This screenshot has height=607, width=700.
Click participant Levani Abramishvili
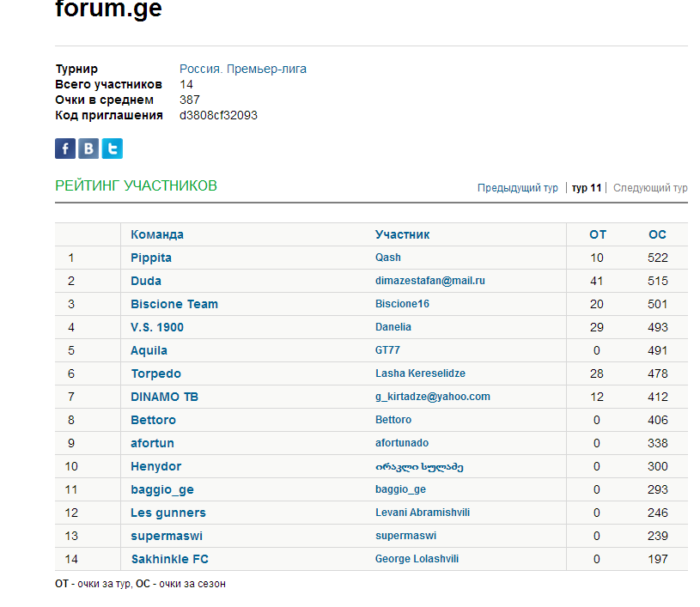pyautogui.click(x=423, y=513)
